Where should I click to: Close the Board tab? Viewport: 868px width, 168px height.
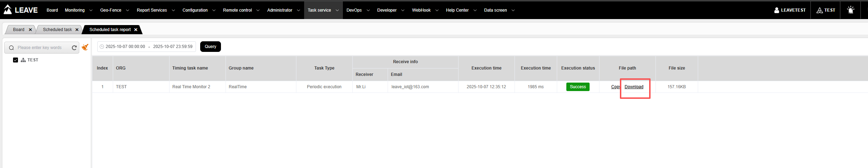click(30, 30)
